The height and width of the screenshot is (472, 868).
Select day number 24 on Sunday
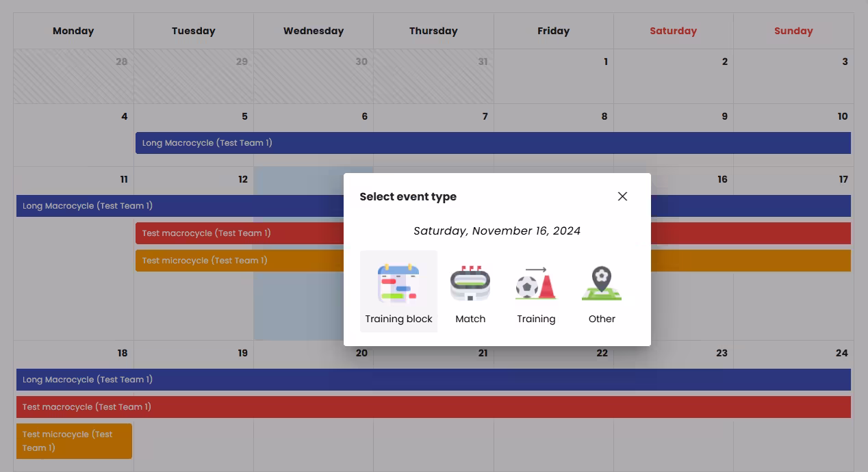coord(842,353)
